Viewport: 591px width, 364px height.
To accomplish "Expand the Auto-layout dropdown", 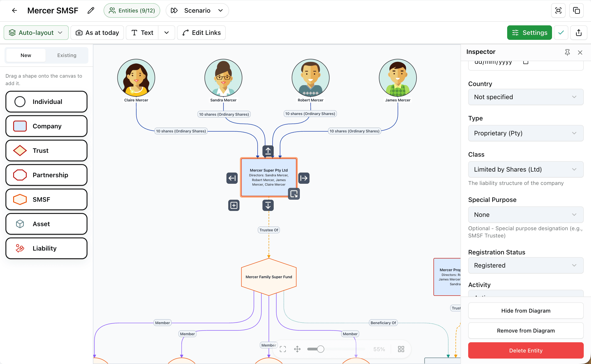I will point(36,33).
